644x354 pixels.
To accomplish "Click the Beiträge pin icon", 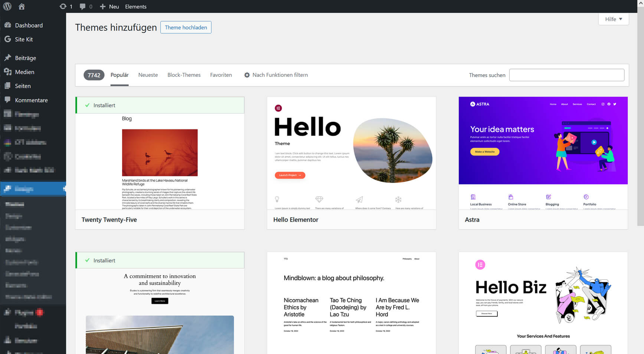I will 7,58.
